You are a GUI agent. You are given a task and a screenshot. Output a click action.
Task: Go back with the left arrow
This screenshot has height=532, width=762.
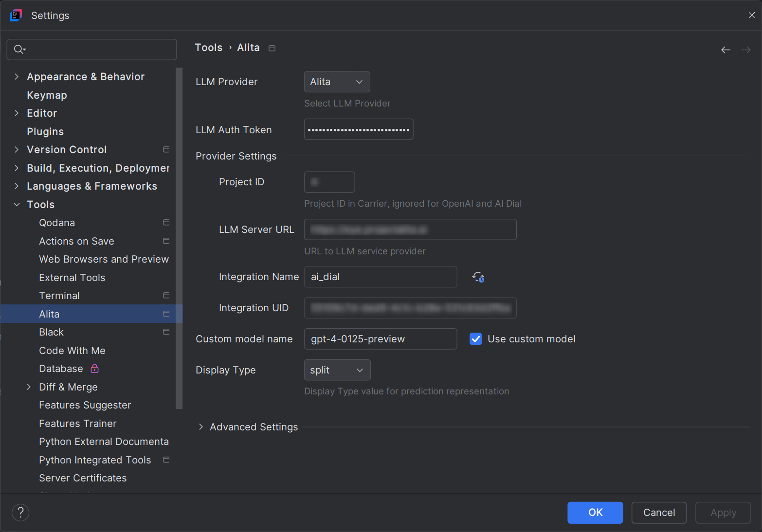point(726,50)
